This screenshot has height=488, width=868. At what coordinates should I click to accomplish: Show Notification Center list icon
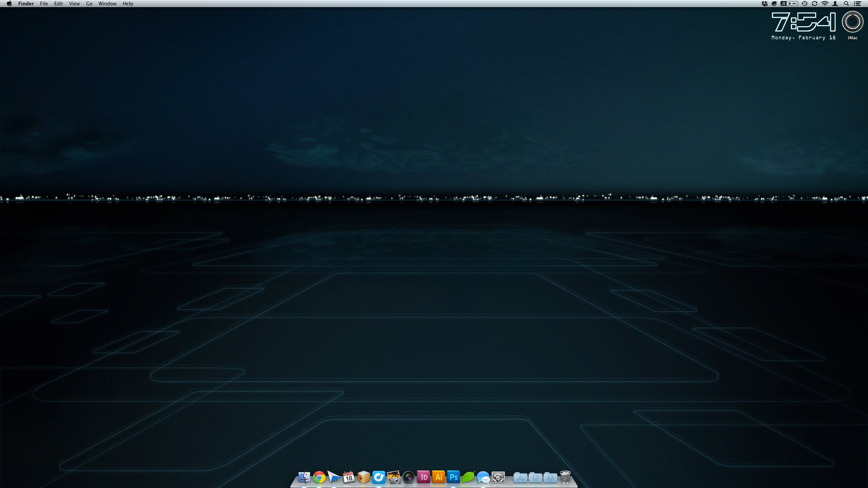tap(857, 4)
